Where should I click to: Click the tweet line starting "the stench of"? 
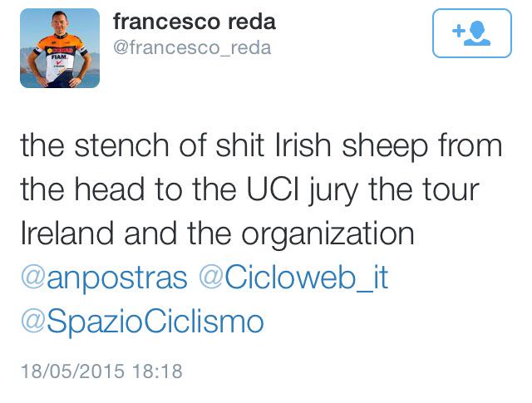pyautogui.click(x=261, y=148)
